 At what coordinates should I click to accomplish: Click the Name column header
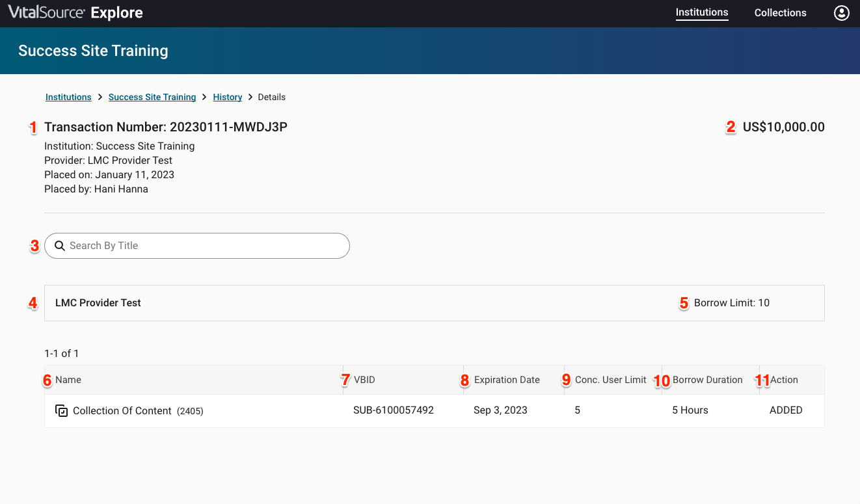68,380
